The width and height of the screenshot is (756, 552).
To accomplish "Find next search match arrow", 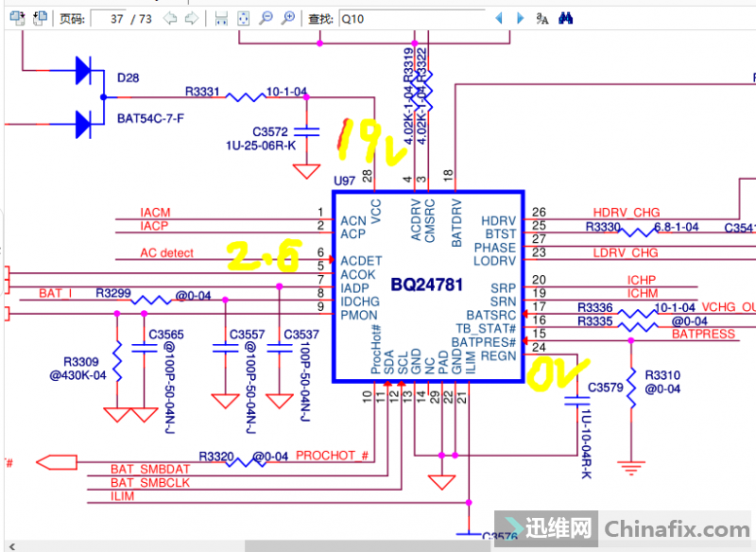I will [521, 18].
